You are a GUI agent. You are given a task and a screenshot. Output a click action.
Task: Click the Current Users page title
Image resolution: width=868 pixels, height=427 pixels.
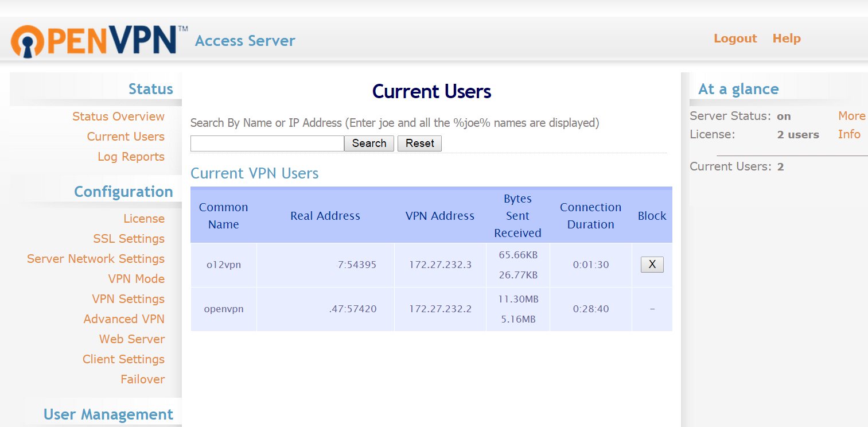pos(431,92)
